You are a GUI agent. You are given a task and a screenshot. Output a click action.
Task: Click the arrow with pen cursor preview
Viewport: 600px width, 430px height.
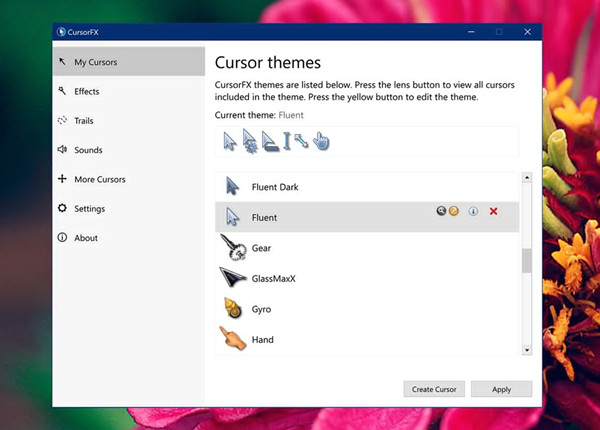[x=270, y=141]
